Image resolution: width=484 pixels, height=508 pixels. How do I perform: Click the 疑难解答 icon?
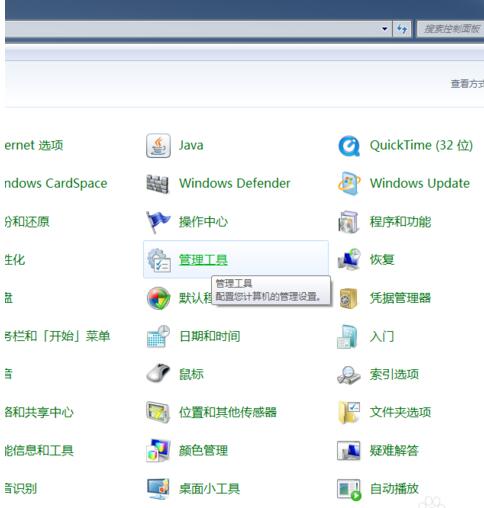pyautogui.click(x=349, y=450)
